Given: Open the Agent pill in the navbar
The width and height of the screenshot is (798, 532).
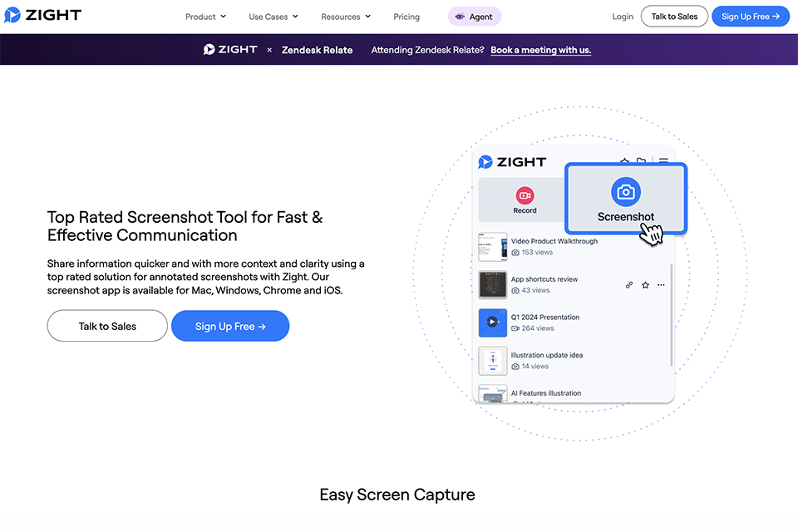Looking at the screenshot, I should tap(475, 17).
